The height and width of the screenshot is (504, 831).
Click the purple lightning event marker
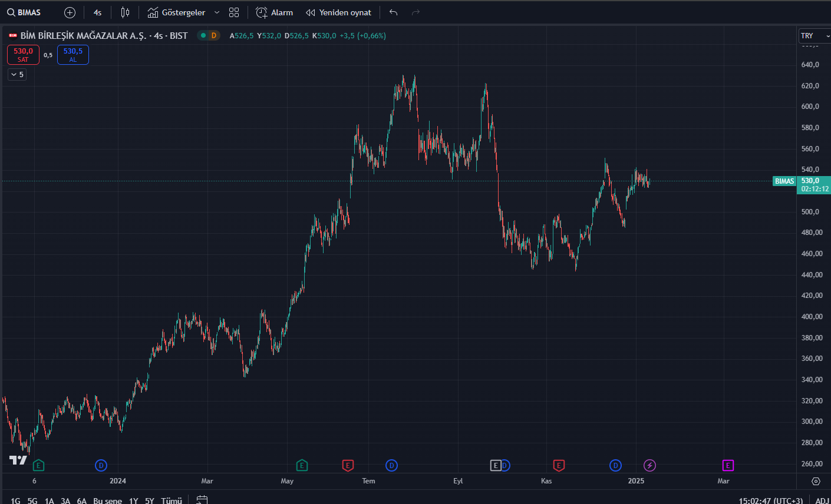pos(649,466)
